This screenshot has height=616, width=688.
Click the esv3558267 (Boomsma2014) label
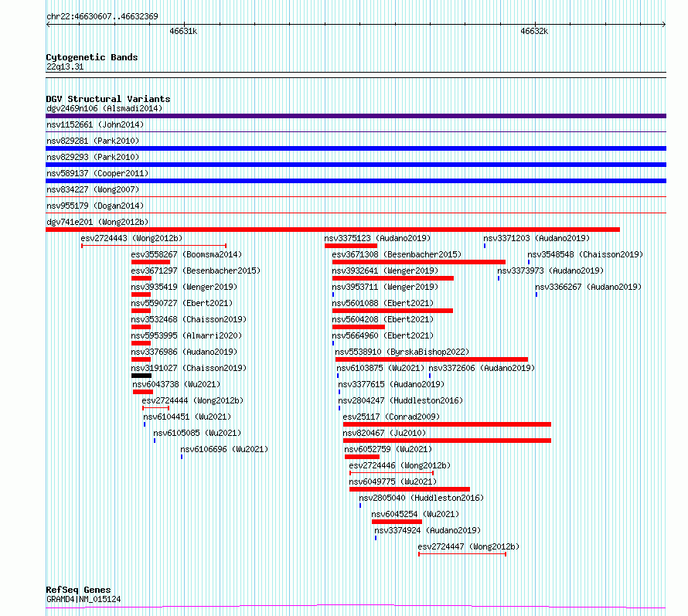click(186, 254)
